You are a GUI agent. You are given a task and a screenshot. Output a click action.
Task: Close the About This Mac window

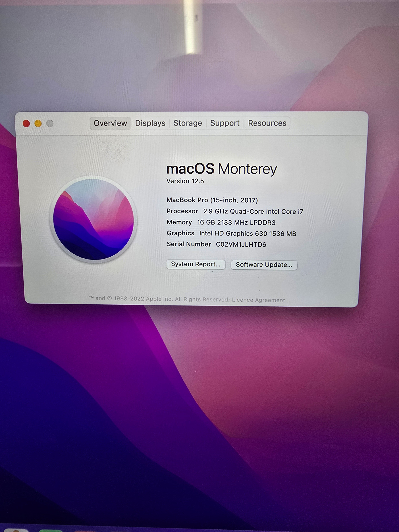(x=26, y=124)
